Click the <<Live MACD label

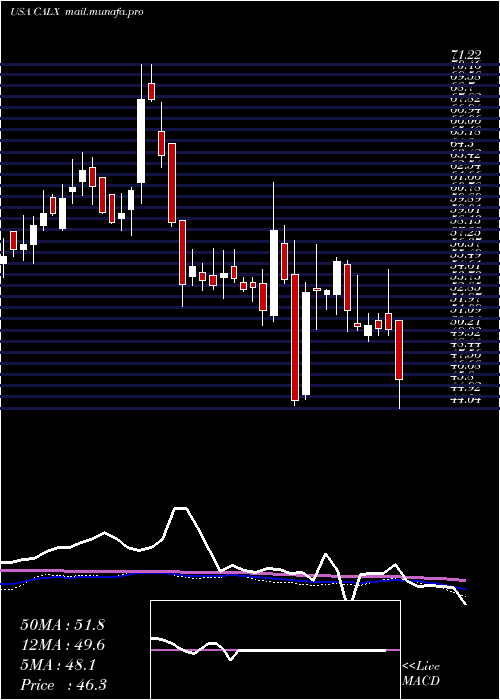coord(421,674)
